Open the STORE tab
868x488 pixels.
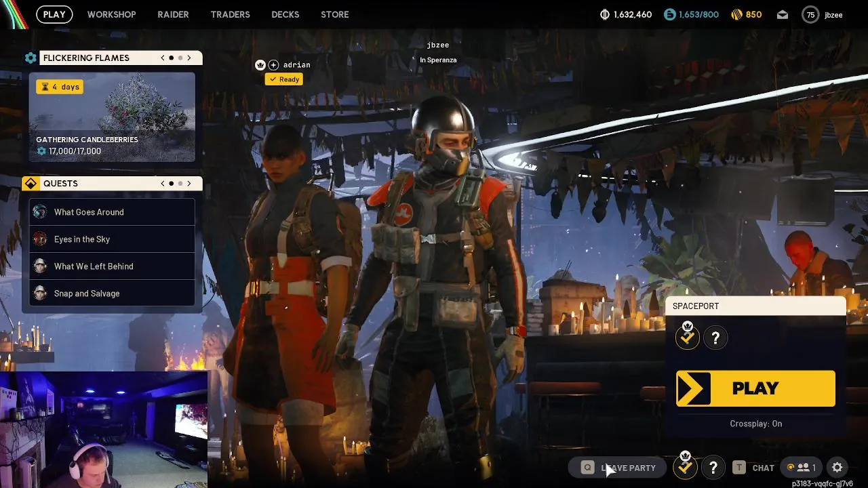coord(335,14)
